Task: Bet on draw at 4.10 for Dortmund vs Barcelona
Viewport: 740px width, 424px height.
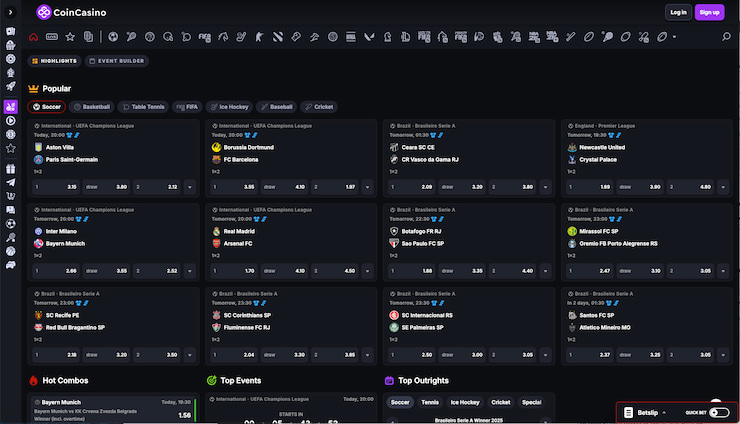Action: pyautogui.click(x=284, y=187)
